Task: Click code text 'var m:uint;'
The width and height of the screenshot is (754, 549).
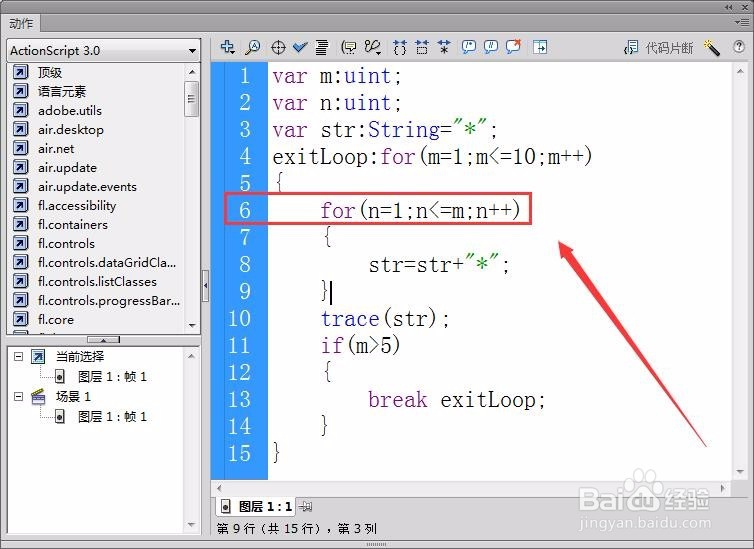Action: pyautogui.click(x=337, y=76)
